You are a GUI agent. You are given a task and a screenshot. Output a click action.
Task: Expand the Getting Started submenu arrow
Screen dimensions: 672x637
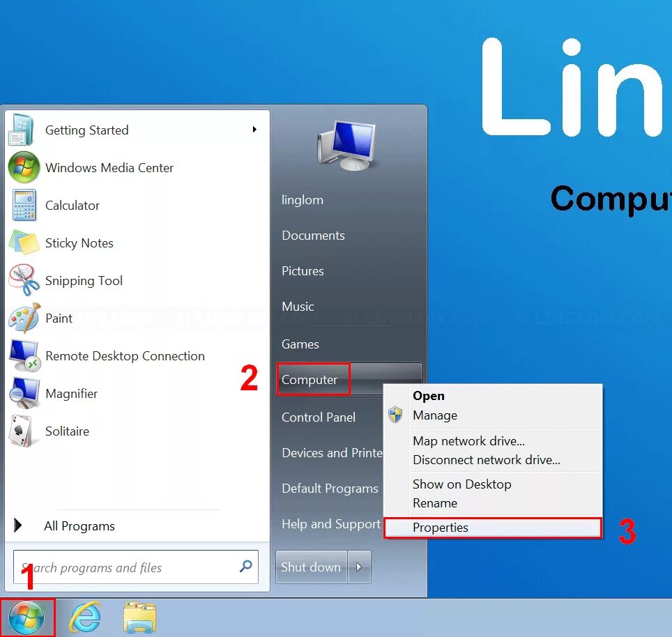pos(254,130)
